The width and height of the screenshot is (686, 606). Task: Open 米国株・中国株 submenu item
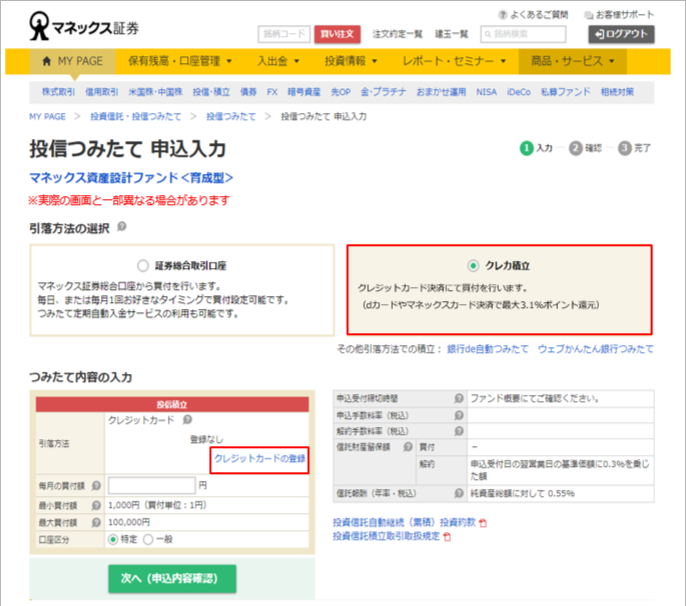[x=155, y=92]
